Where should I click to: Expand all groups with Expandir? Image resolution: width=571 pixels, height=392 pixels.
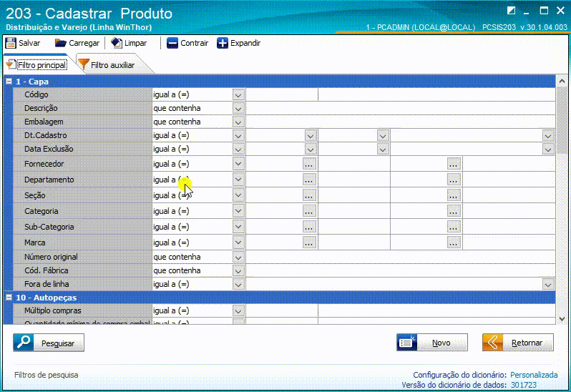(238, 43)
